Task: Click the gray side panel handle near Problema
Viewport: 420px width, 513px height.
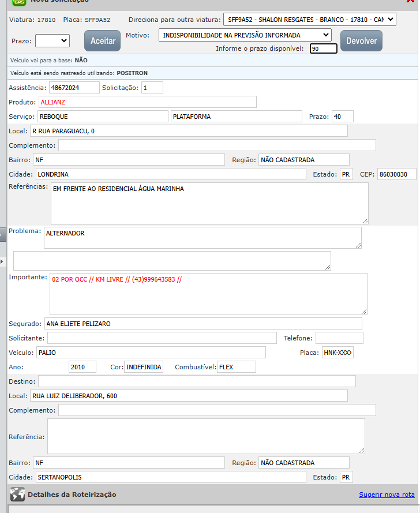Action: [x=3, y=234]
